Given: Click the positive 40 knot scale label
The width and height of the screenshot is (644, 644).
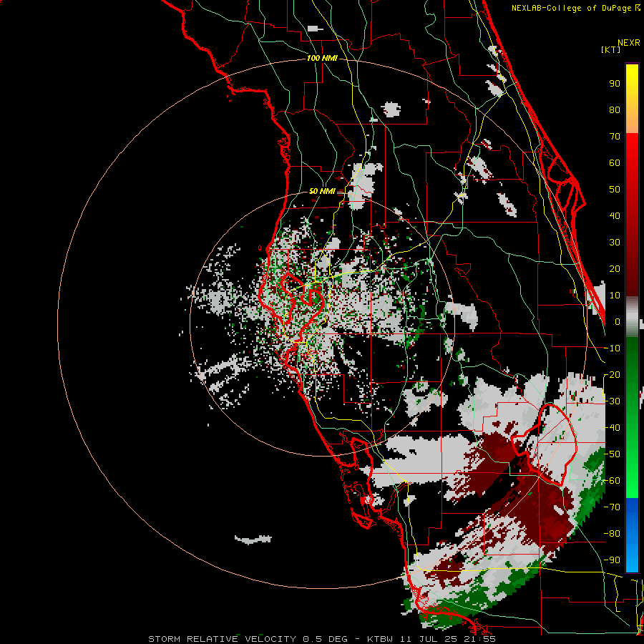Looking at the screenshot, I should coord(615,216).
